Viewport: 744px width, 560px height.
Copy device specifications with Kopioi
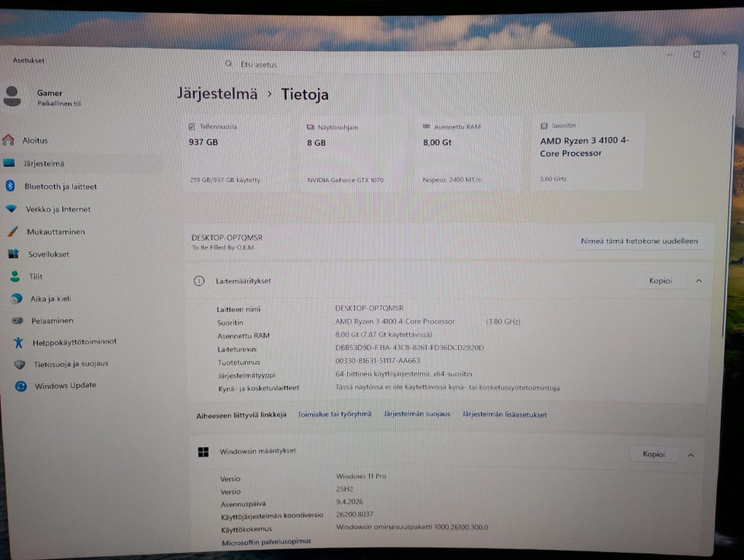click(660, 280)
